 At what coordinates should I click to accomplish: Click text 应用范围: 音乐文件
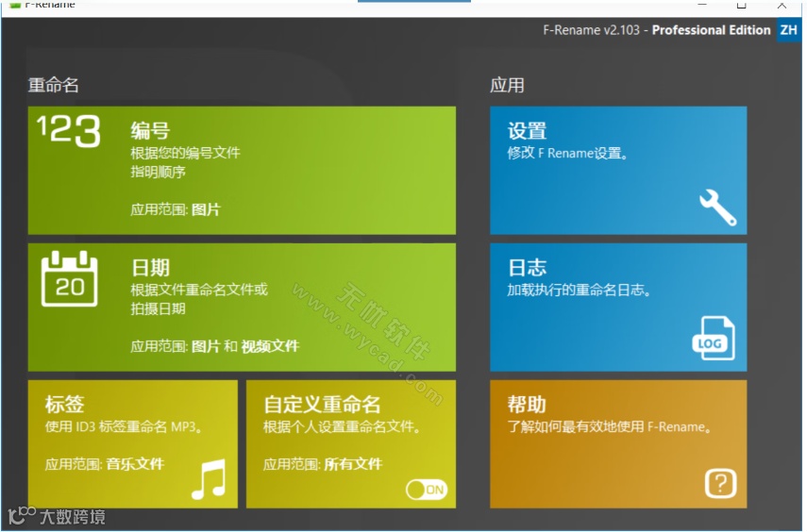pyautogui.click(x=105, y=464)
